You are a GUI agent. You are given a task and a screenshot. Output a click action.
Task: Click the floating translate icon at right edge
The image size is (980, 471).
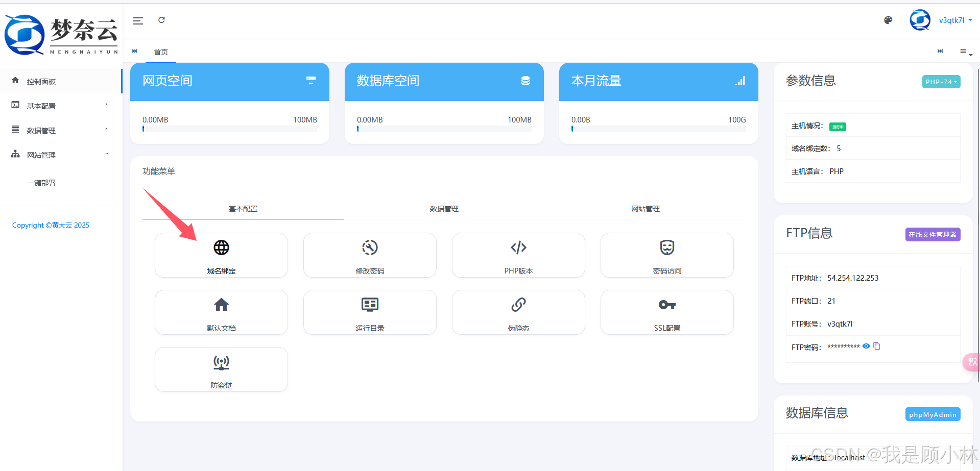click(971, 362)
